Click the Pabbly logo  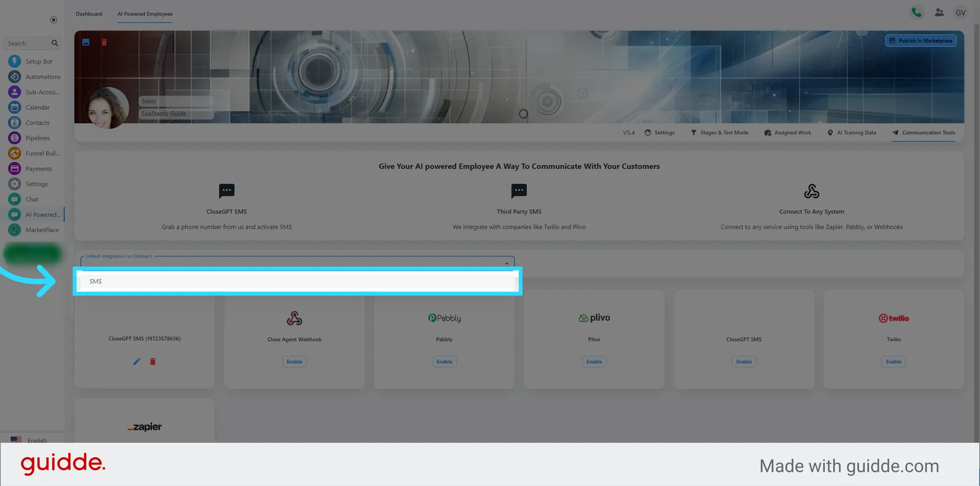[444, 318]
